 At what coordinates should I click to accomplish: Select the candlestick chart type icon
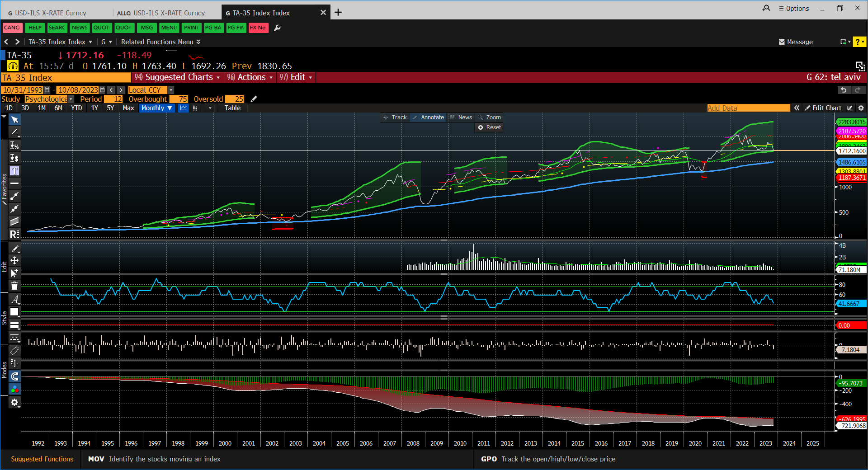(195, 108)
